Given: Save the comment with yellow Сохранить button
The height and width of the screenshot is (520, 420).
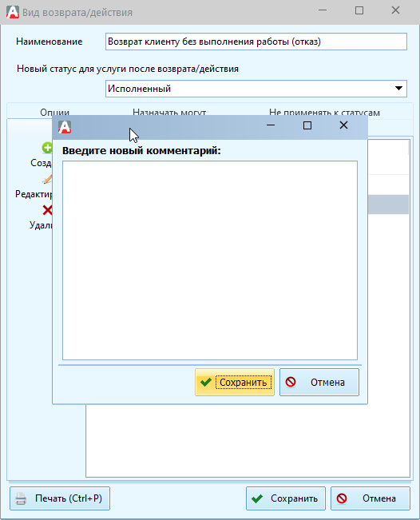Looking at the screenshot, I should tap(235, 383).
